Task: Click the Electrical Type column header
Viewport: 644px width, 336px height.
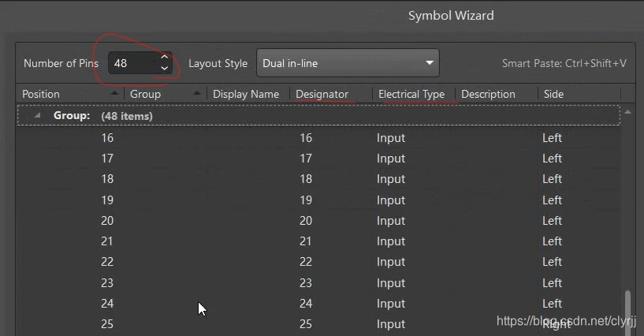Action: point(411,94)
